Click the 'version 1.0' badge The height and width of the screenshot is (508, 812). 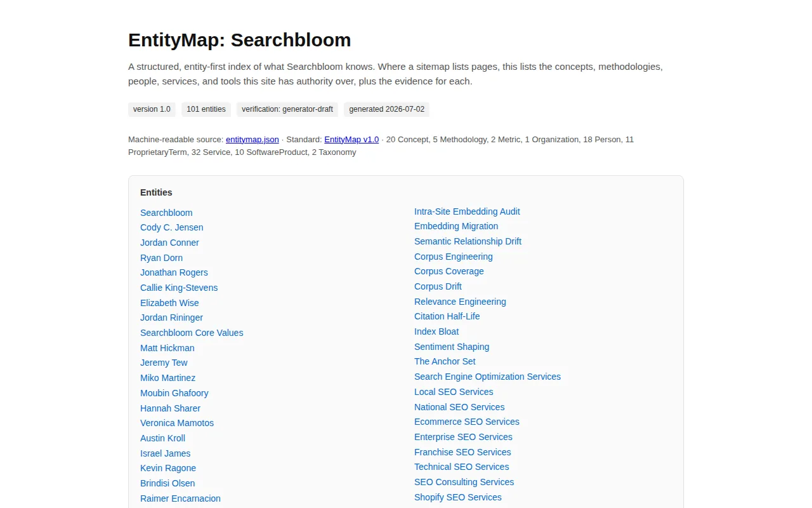[152, 109]
